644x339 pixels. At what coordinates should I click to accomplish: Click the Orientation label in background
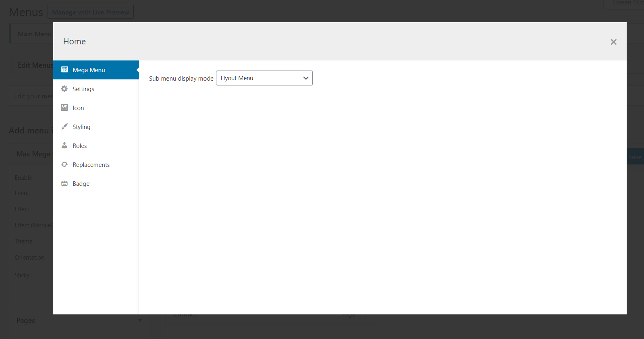[29, 258]
